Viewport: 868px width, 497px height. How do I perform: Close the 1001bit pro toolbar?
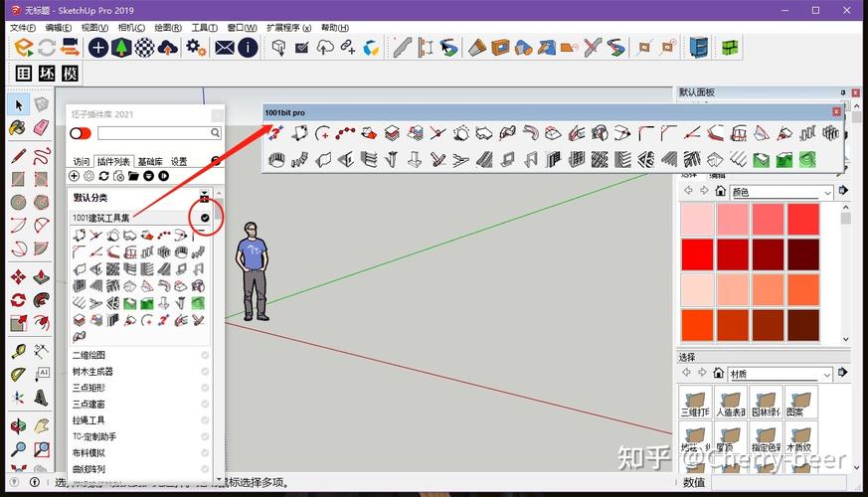[x=836, y=112]
